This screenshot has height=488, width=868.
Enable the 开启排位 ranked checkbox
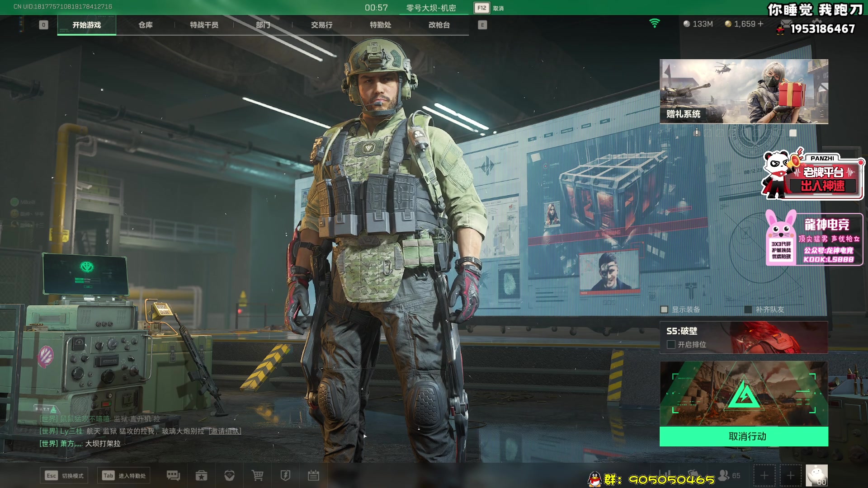tap(671, 344)
